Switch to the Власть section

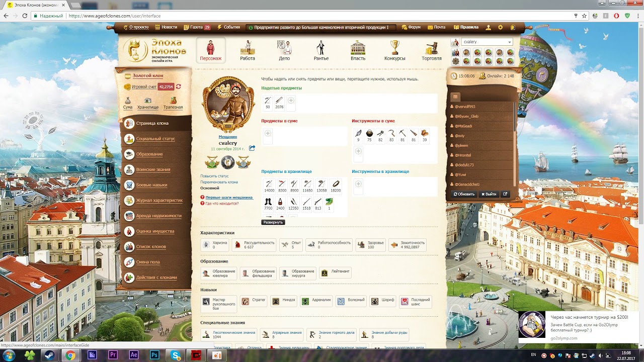[358, 50]
